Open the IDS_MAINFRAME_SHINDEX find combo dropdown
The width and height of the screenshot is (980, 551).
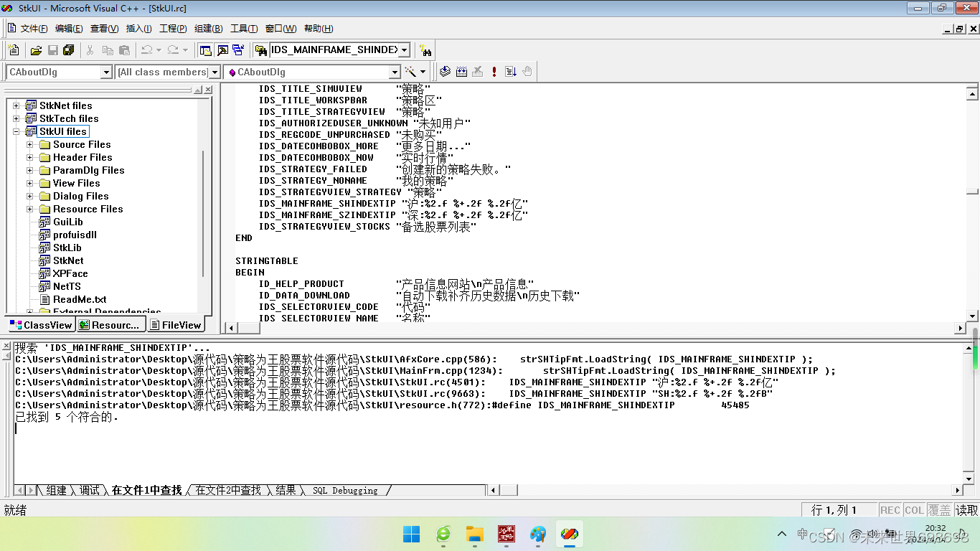pos(404,50)
